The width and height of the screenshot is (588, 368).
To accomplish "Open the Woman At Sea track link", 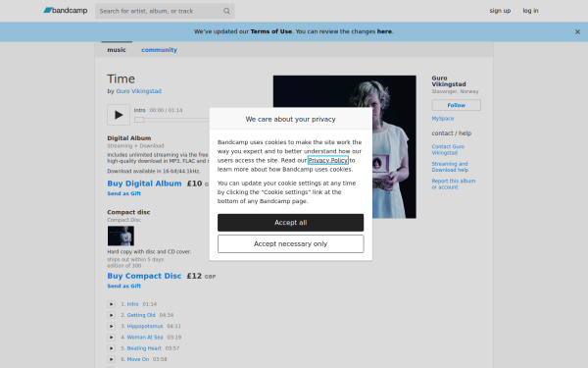I will [x=145, y=338].
